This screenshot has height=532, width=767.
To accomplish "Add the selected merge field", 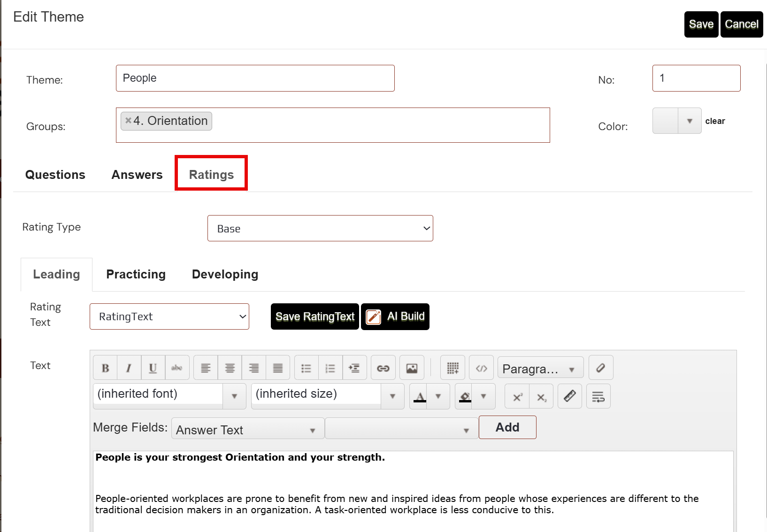I will click(x=507, y=427).
